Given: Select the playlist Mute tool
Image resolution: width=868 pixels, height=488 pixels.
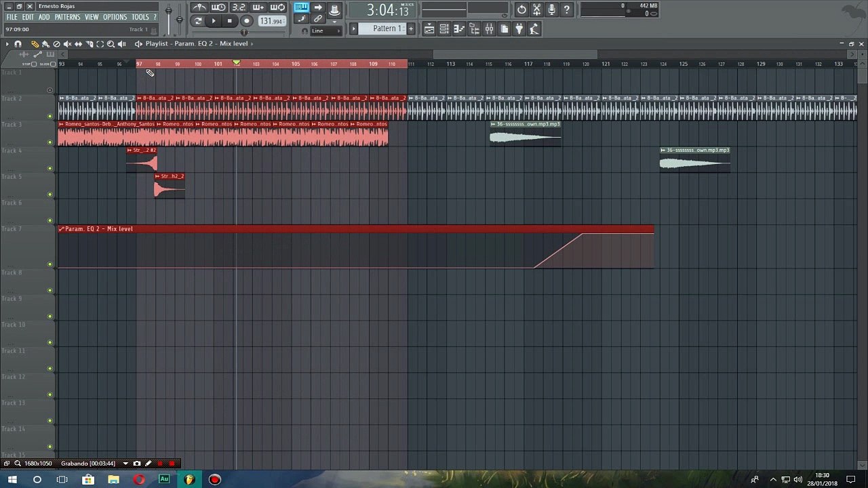Looking at the screenshot, I should [67, 43].
